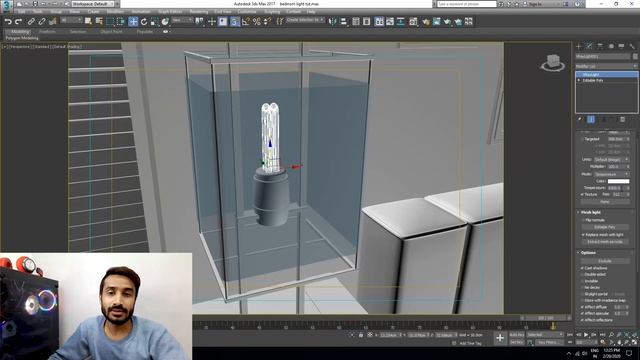The image size is (640, 360).
Task: Click the Sign In link
Action: coord(535,4)
